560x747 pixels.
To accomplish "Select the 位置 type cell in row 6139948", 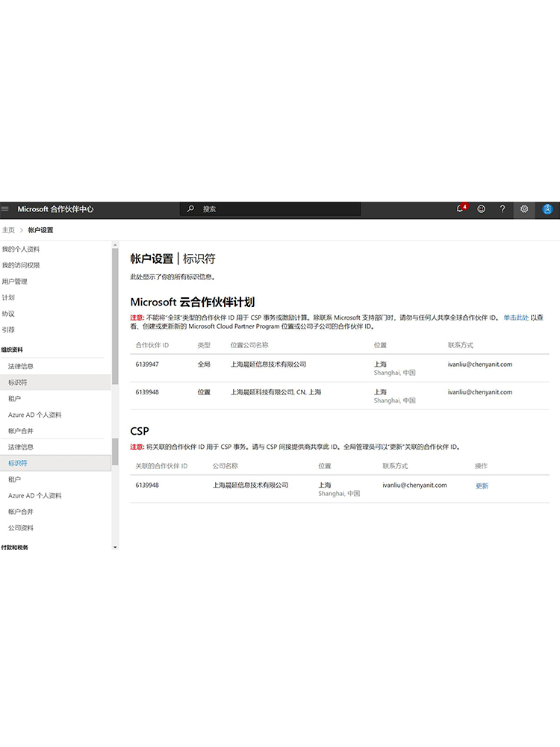I will click(204, 392).
